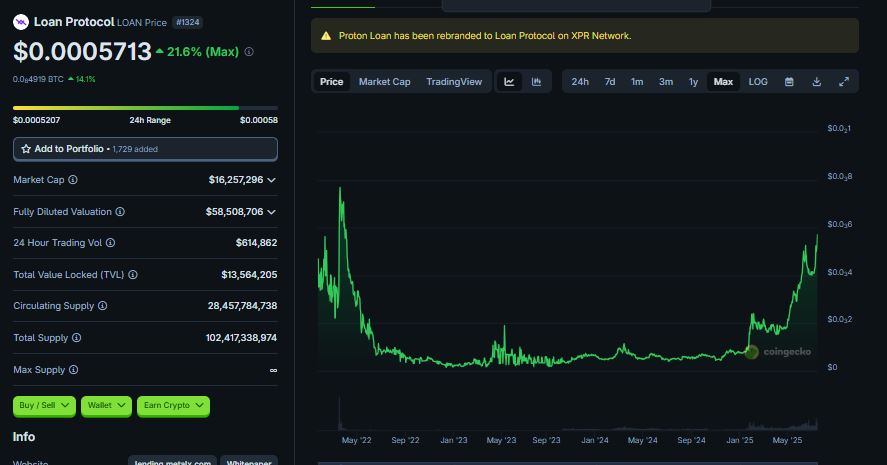This screenshot has width=887, height=465.
Task: Show Circulating Supply info icon
Action: pos(102,305)
